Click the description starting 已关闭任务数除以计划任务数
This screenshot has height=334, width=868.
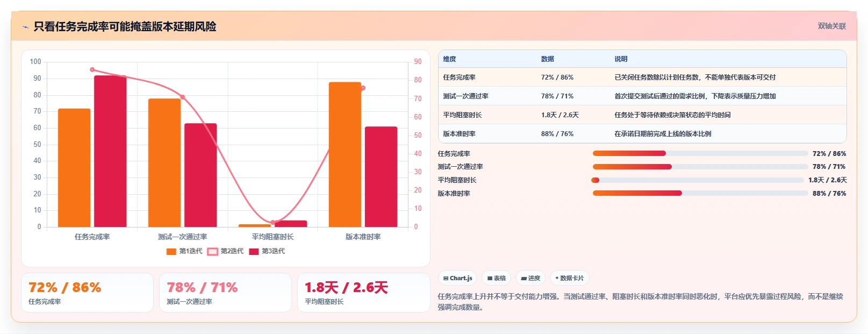[695, 77]
